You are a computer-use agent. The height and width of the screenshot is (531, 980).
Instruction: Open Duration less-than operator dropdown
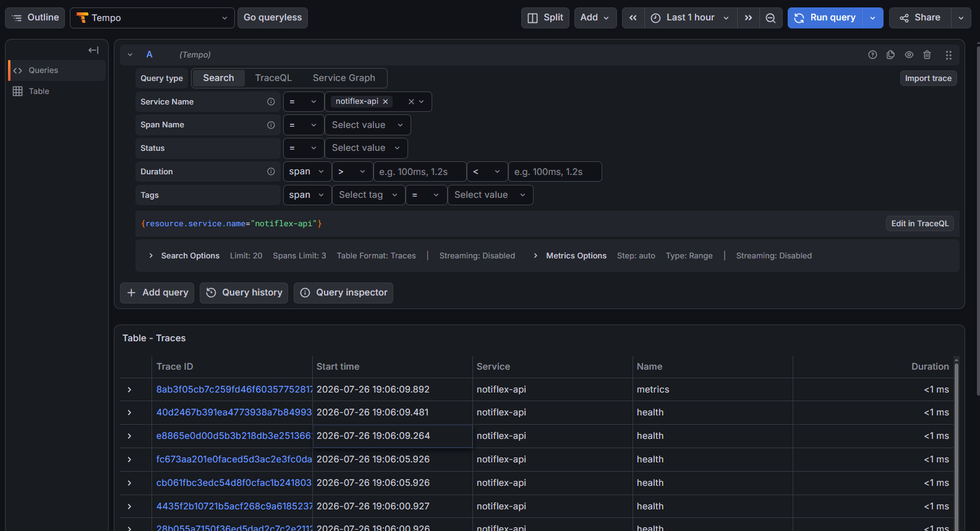[487, 172]
